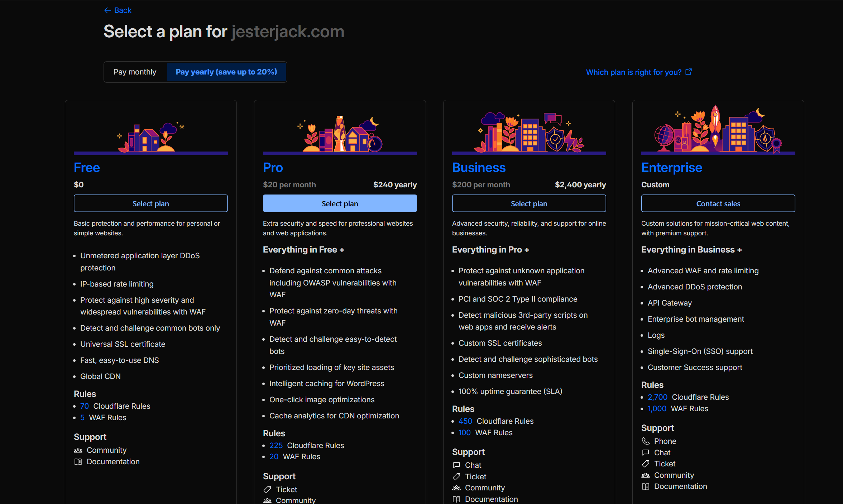Viewport: 843px width, 504px height.
Task: Click the Back link
Action: pos(123,10)
